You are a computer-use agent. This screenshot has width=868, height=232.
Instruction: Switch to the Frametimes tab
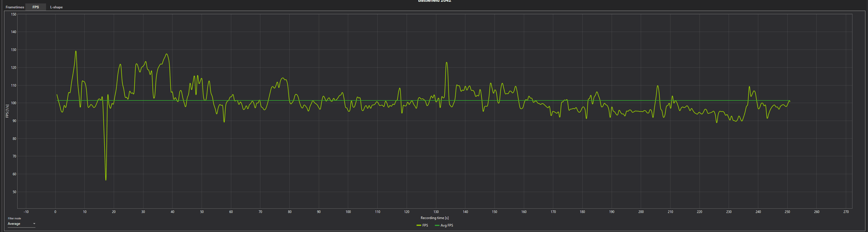click(x=15, y=7)
